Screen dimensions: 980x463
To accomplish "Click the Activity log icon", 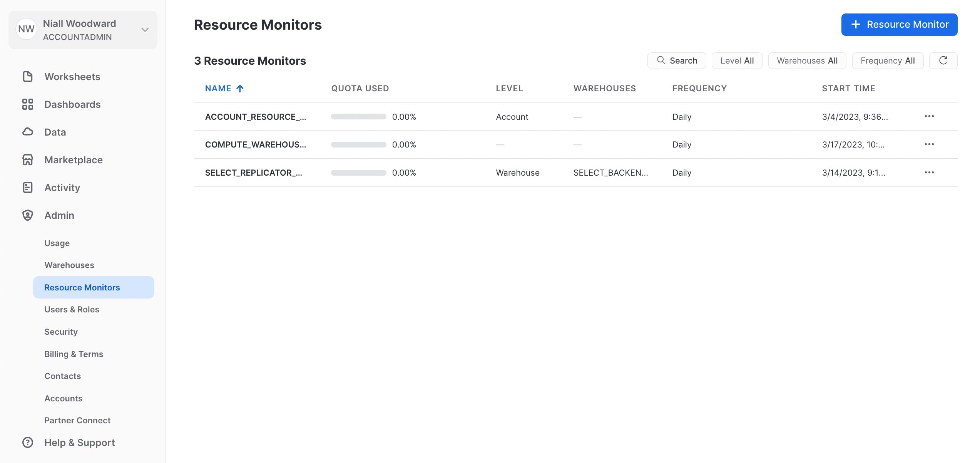I will click(x=28, y=188).
